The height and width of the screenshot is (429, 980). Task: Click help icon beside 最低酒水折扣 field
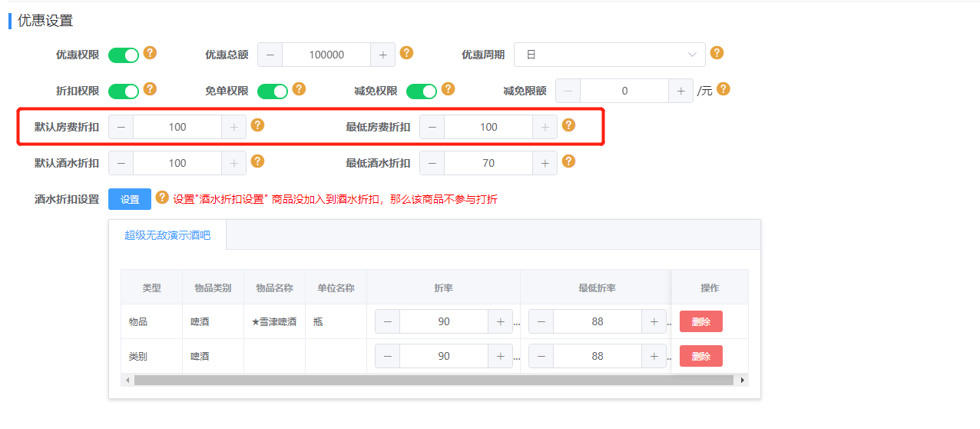[569, 161]
